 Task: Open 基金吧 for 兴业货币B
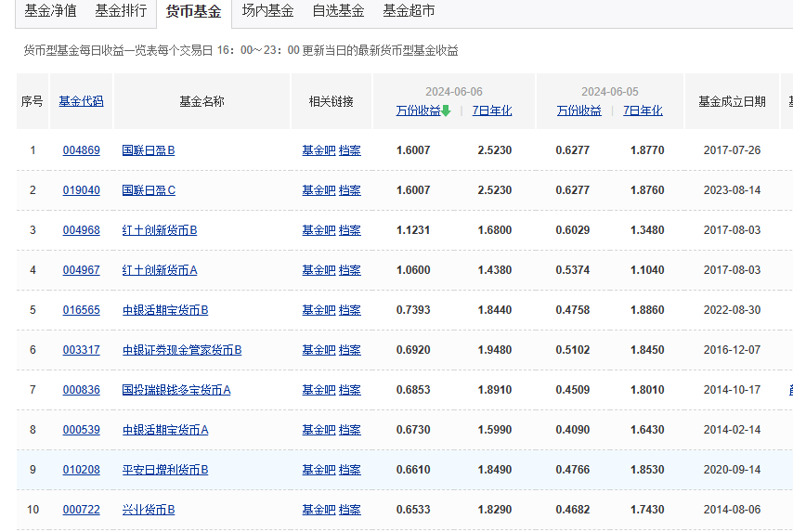coord(318,510)
